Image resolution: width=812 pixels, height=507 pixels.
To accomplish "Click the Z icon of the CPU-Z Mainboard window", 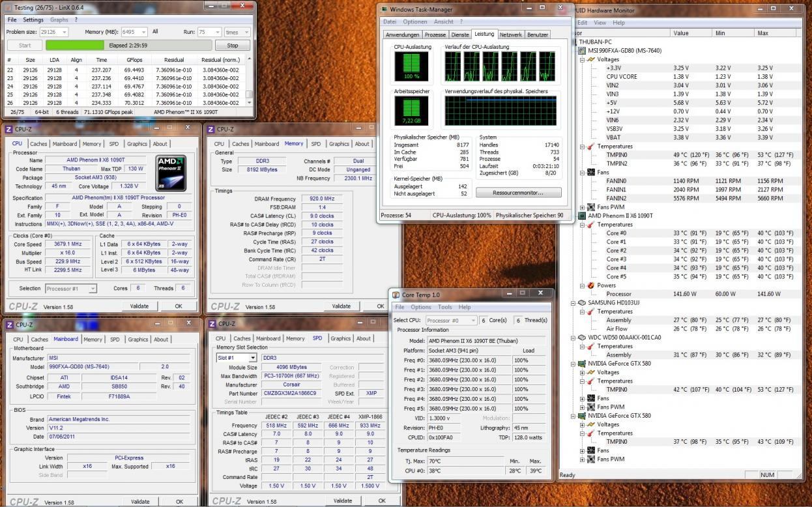I will pos(9,325).
